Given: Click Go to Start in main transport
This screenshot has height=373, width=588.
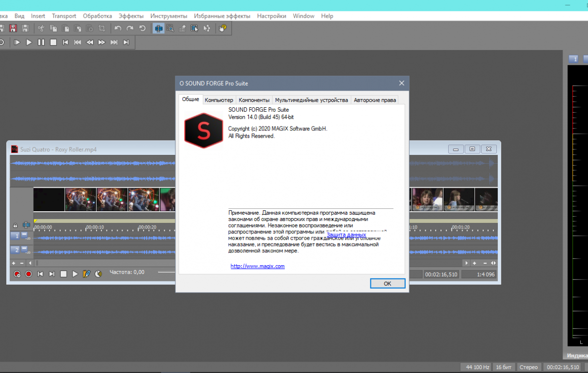Looking at the screenshot, I should 66,43.
